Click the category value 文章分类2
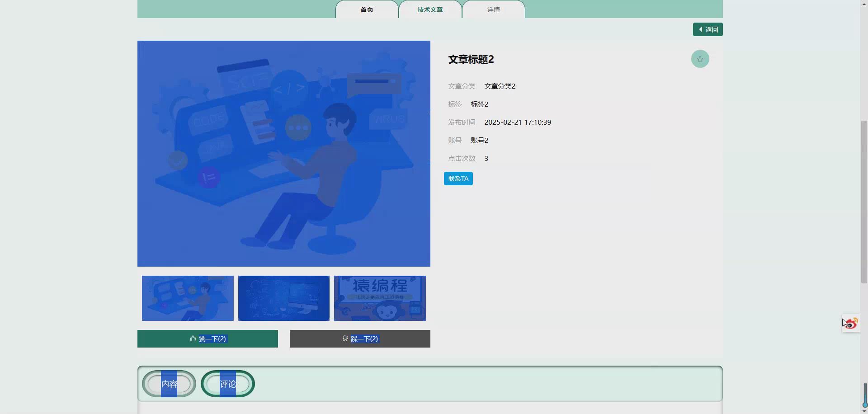This screenshot has width=868, height=414. tap(500, 86)
